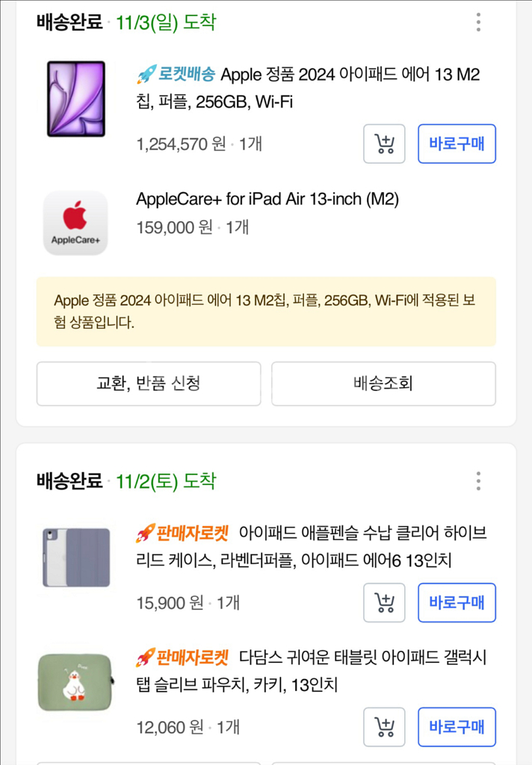Open the purple iPad Air product thumbnail
Viewport: 532px width, 765px height.
(x=75, y=99)
